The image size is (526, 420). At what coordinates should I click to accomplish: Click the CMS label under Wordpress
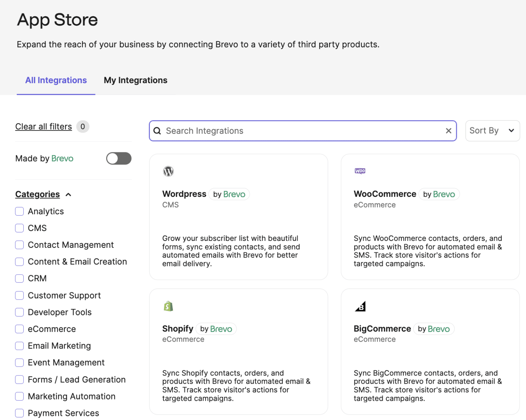tap(171, 205)
